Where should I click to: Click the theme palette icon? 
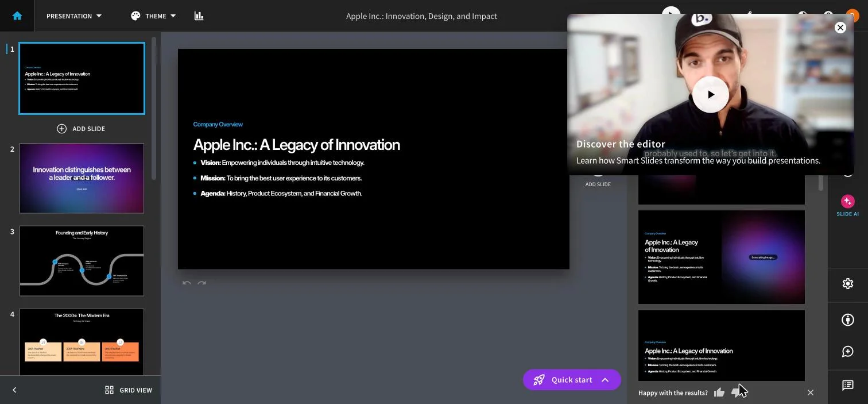coord(135,16)
